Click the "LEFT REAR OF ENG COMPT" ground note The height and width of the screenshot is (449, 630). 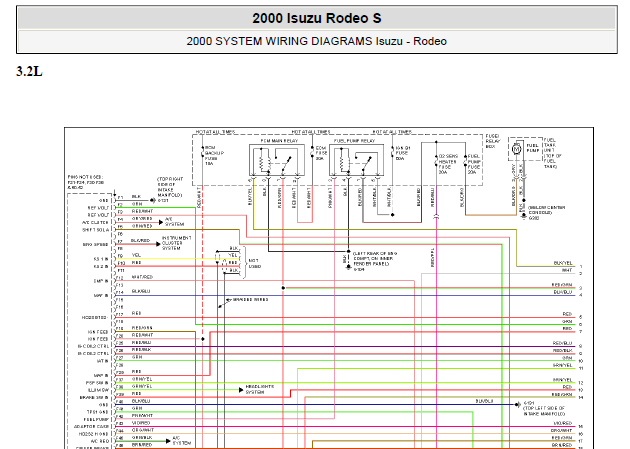[375, 261]
